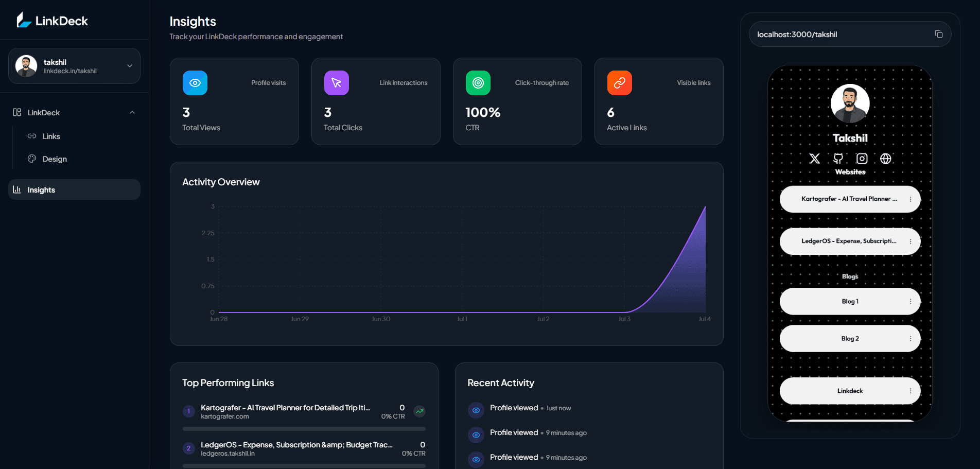The image size is (980, 469).
Task: Open LedgerOS preview link button
Action: point(850,241)
